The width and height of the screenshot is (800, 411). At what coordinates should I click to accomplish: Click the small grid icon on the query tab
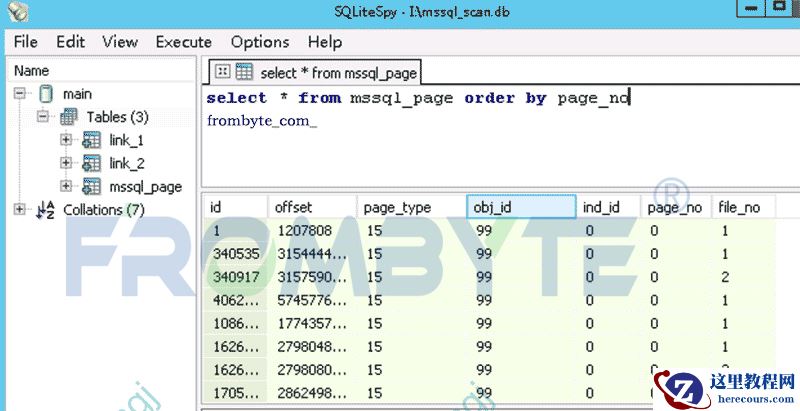[222, 72]
